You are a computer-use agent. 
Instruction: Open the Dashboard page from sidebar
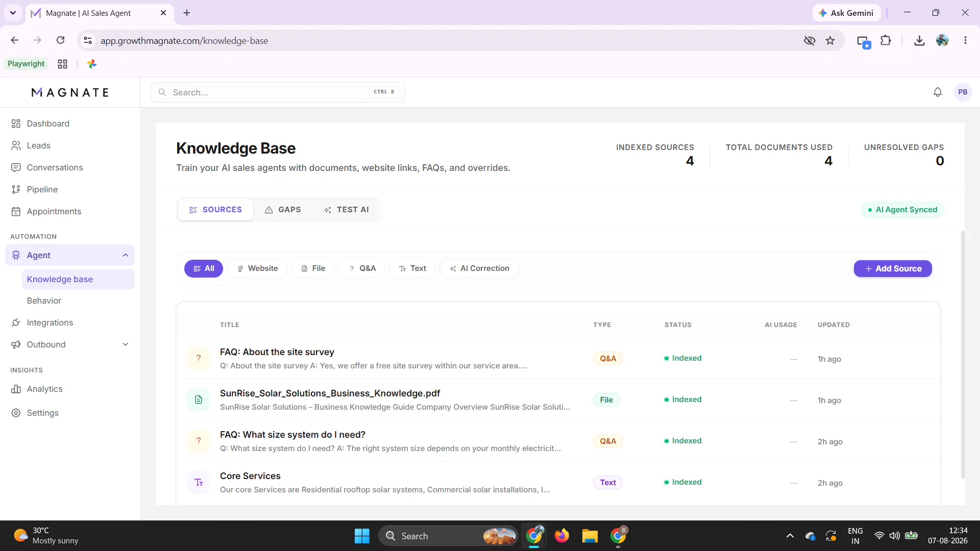[x=70, y=123]
